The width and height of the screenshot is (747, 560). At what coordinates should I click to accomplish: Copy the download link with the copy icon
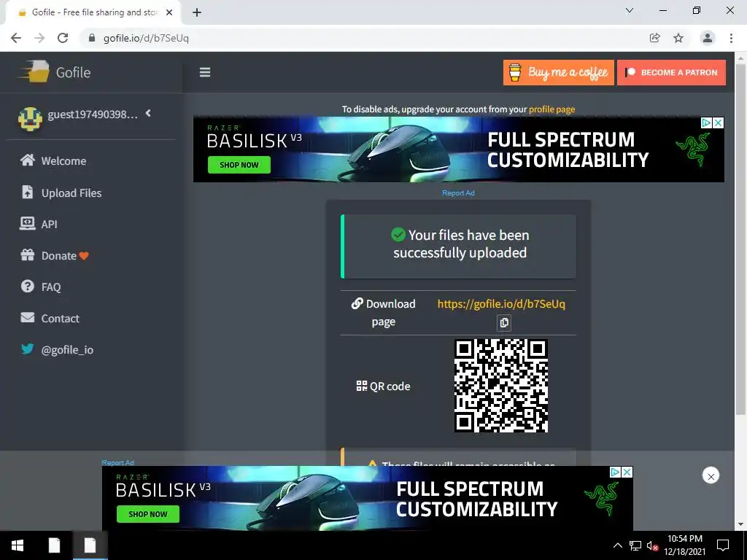click(x=504, y=323)
